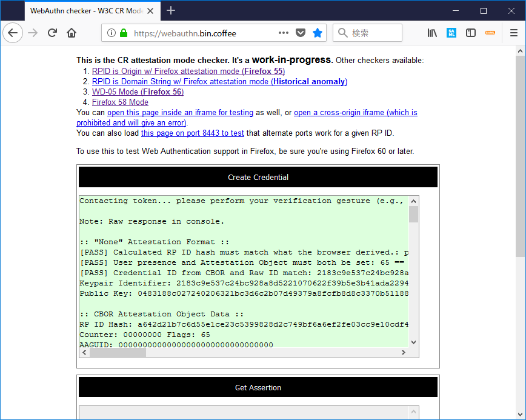This screenshot has height=420, width=526.
Task: Click the 'CBOR Attestation Object Data' line
Action: pyautogui.click(x=161, y=314)
